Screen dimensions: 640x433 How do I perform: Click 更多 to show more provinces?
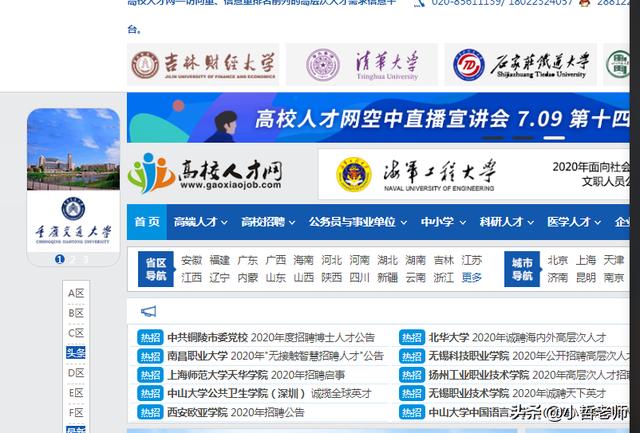click(x=472, y=278)
